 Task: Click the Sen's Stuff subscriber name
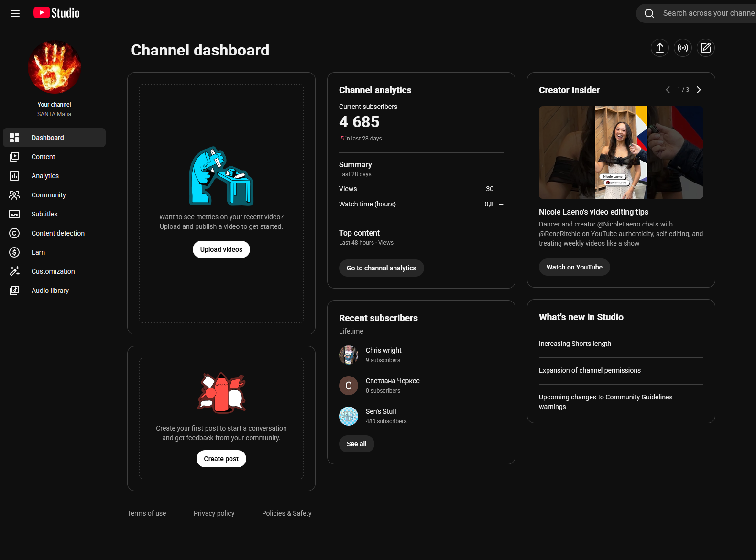point(382,411)
